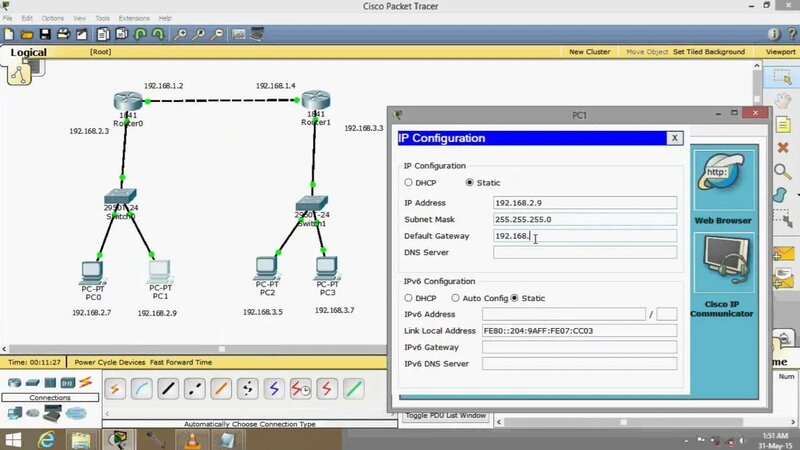Viewport: 800px width, 450px height.
Task: Activate the red Delete tool
Action: tap(783, 148)
